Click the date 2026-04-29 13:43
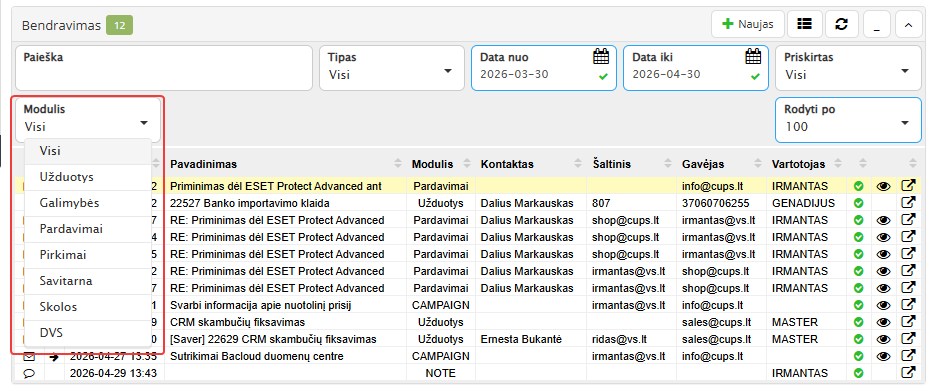The height and width of the screenshot is (391, 934). 113,373
